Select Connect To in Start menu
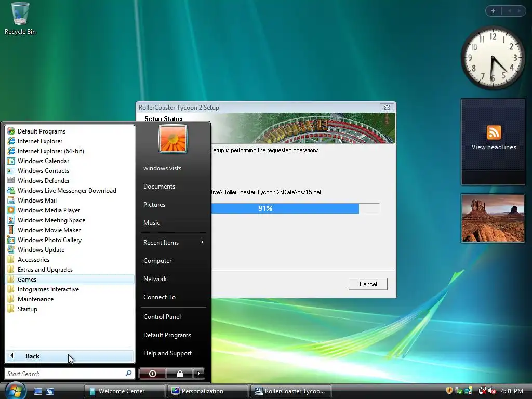This screenshot has height=399, width=532. [159, 297]
